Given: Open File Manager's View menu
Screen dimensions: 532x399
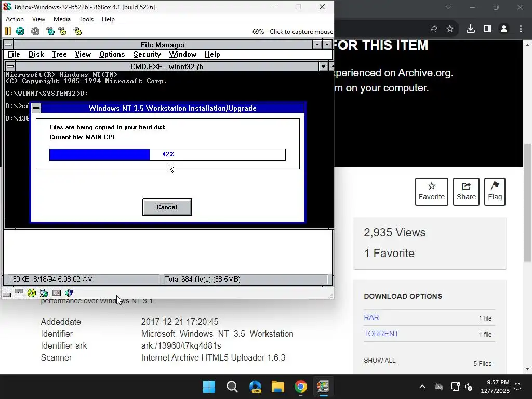Looking at the screenshot, I should click(x=83, y=54).
